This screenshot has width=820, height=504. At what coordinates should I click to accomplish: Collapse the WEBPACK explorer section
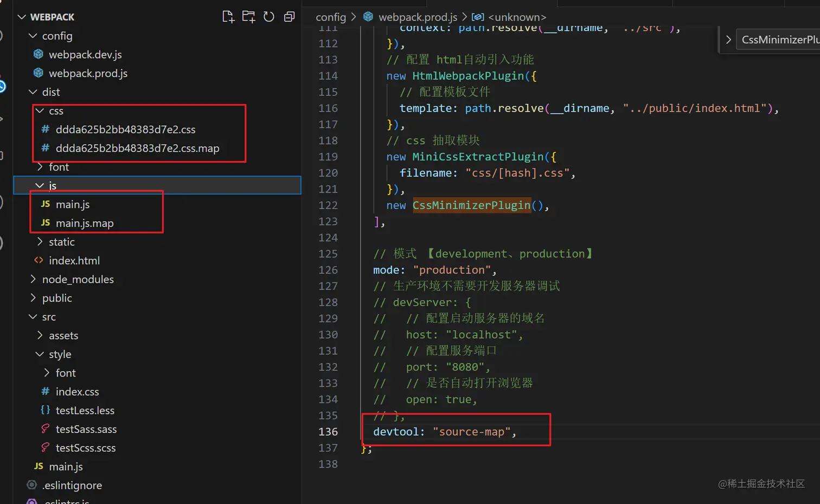(22, 17)
